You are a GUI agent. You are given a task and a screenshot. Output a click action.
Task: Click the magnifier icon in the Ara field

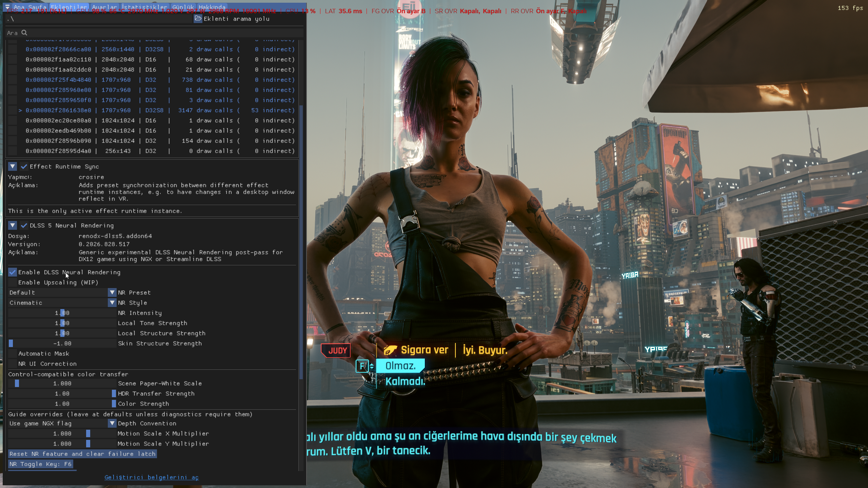point(24,33)
